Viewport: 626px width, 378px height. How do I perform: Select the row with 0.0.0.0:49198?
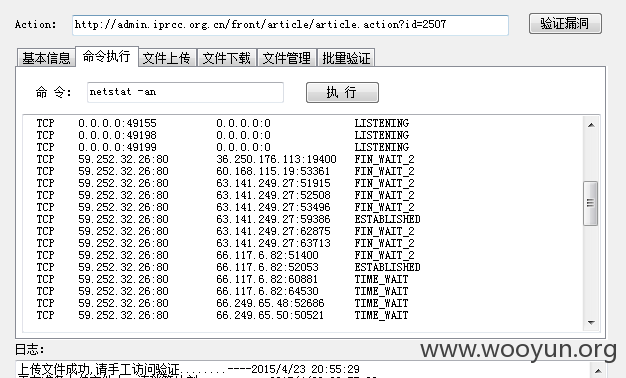(x=223, y=135)
